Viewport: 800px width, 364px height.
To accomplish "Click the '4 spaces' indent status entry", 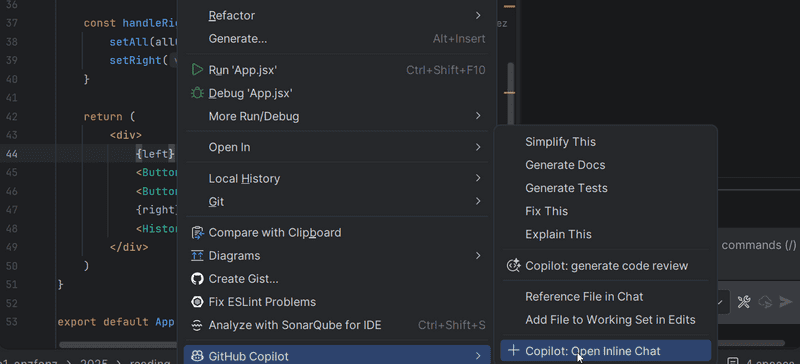I will point(770,362).
